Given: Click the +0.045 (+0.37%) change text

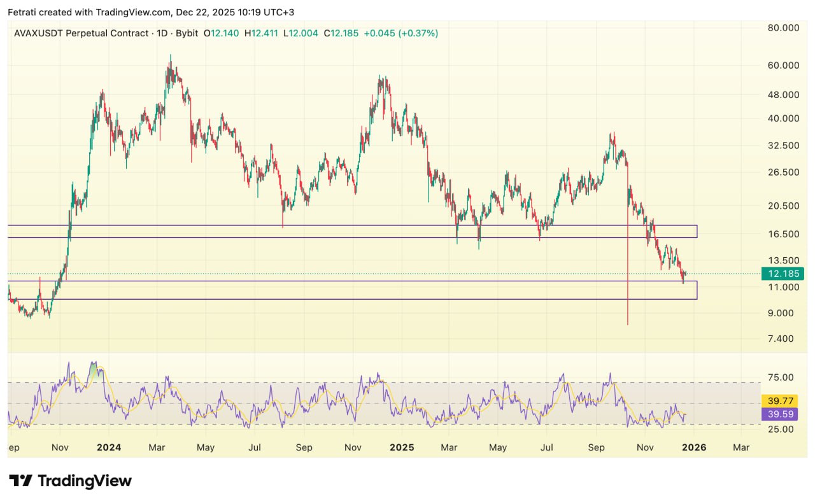Looking at the screenshot, I should point(400,33).
